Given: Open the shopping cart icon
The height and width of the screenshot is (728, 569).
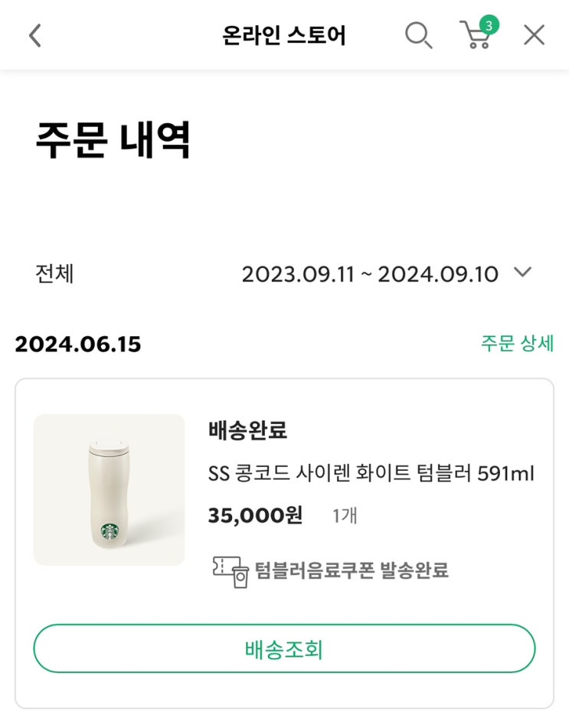Looking at the screenshot, I should pyautogui.click(x=476, y=37).
